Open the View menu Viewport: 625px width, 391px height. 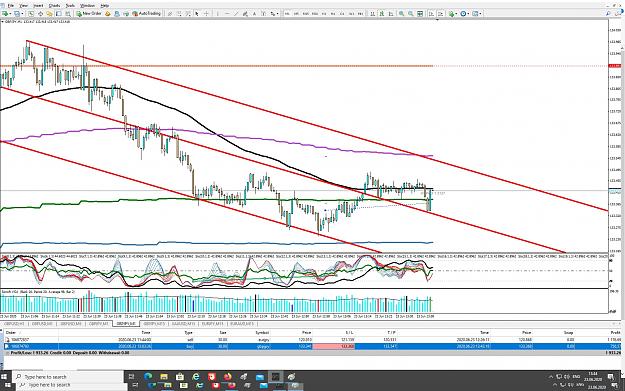tap(24, 6)
